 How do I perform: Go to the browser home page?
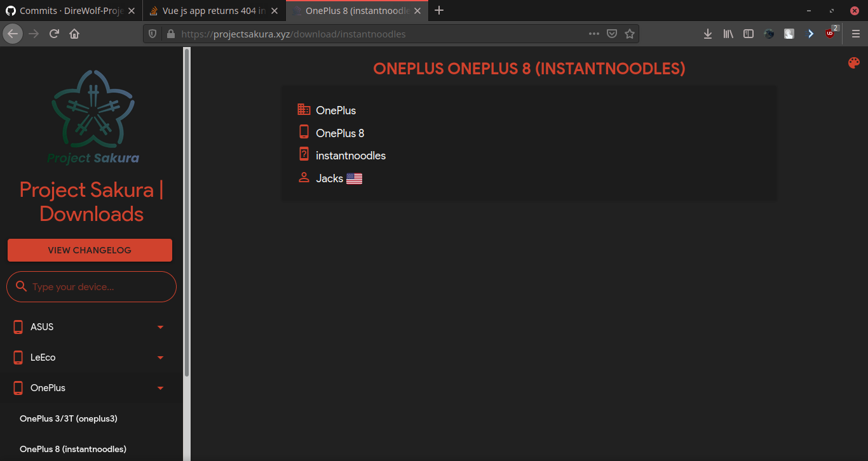74,34
